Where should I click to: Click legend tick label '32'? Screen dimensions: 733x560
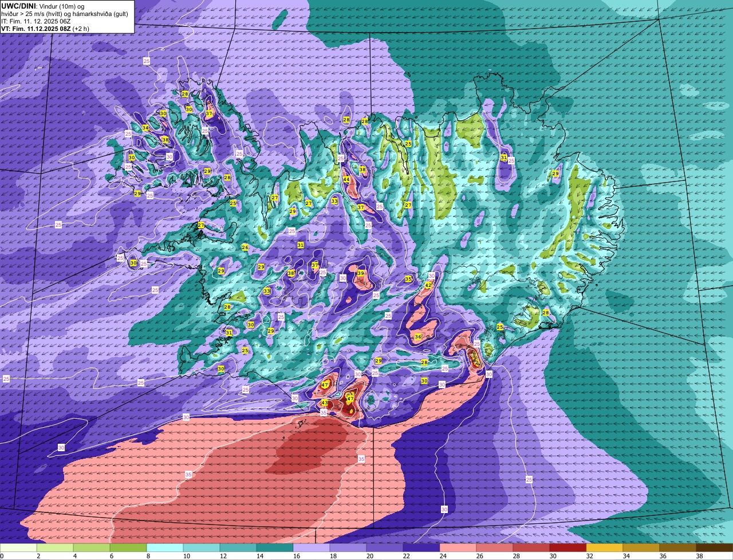[x=590, y=556]
